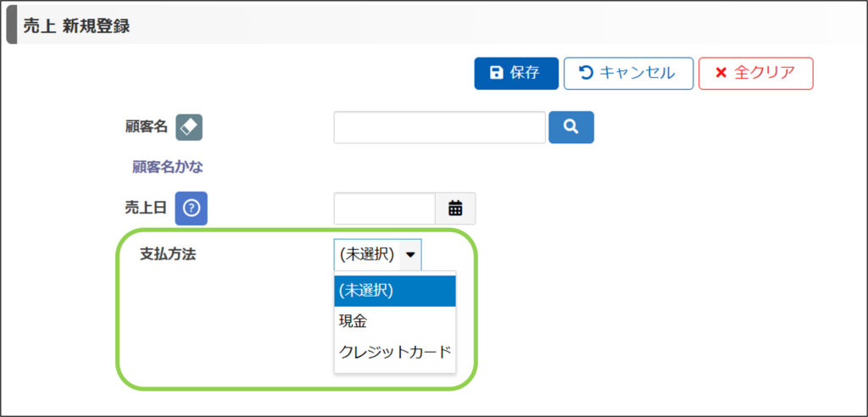Save the new sales record with 保存
The height and width of the screenshot is (417, 868).
coord(516,73)
